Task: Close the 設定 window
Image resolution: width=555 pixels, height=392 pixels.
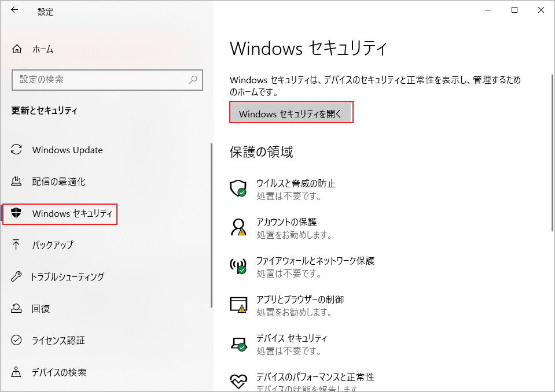Action: tap(541, 10)
